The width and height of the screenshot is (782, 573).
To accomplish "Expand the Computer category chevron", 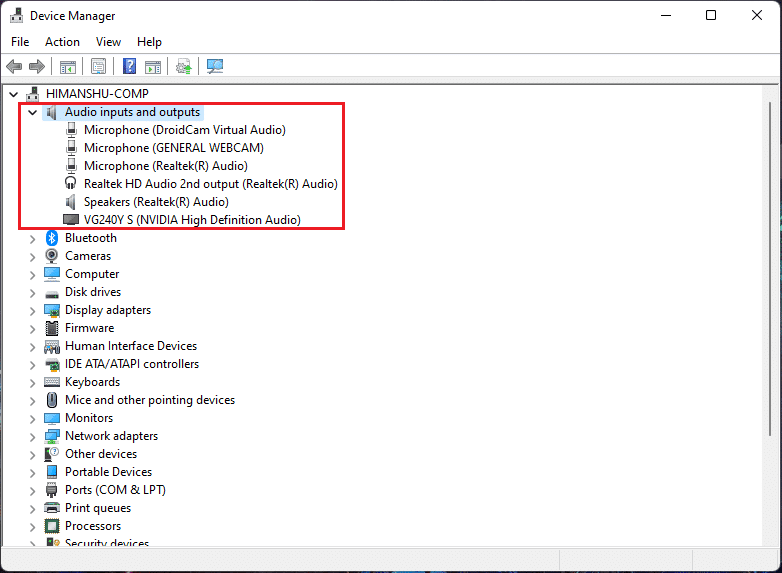I will pos(32,275).
